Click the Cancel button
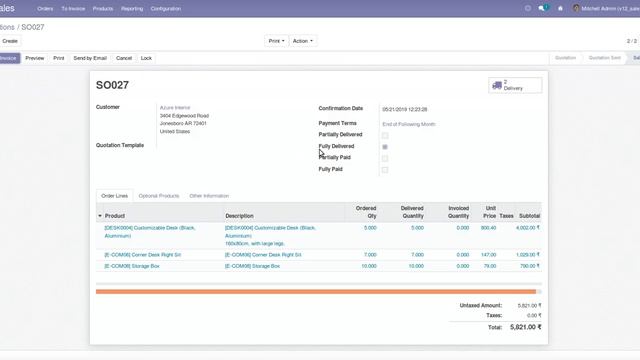640x360 pixels. [x=124, y=58]
